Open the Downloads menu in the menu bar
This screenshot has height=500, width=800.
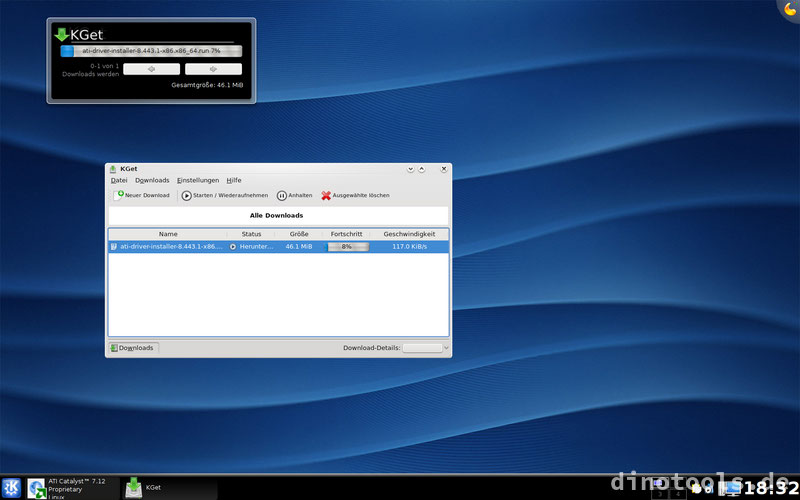pos(152,180)
